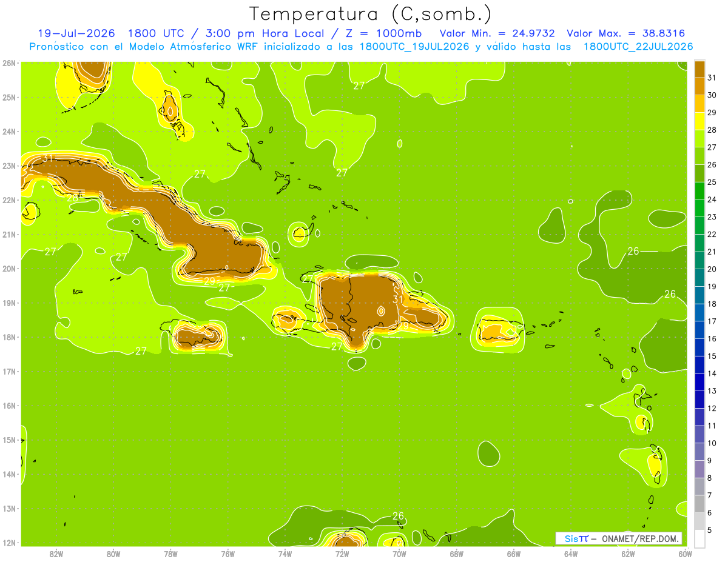Select the 68W longitude axis label
728x562 pixels.
pyautogui.click(x=457, y=554)
